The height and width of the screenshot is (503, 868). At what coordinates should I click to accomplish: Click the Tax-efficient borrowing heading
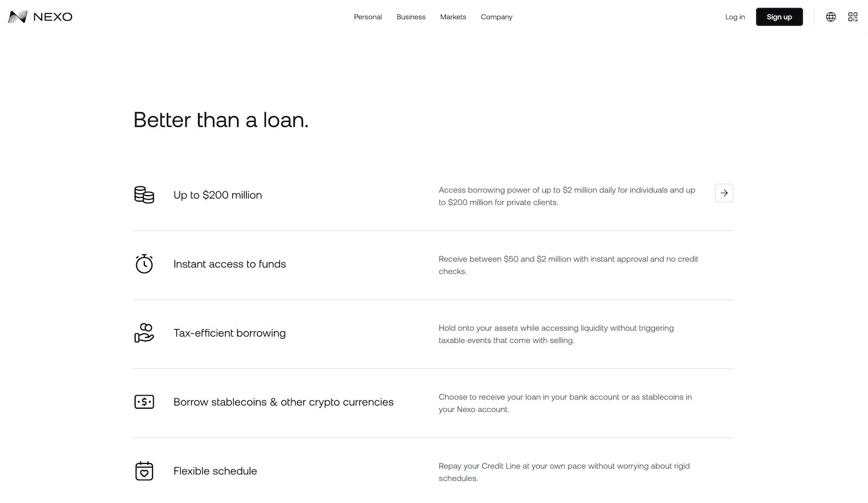(x=229, y=333)
